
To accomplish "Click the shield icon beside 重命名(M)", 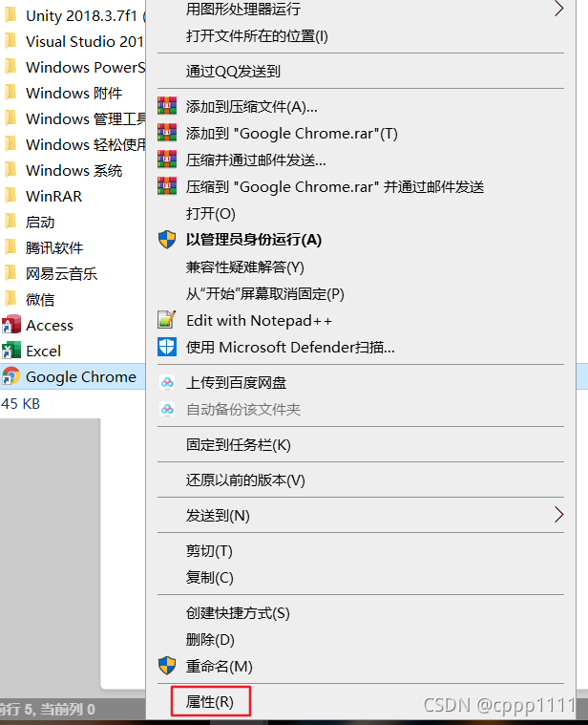I will [x=167, y=666].
